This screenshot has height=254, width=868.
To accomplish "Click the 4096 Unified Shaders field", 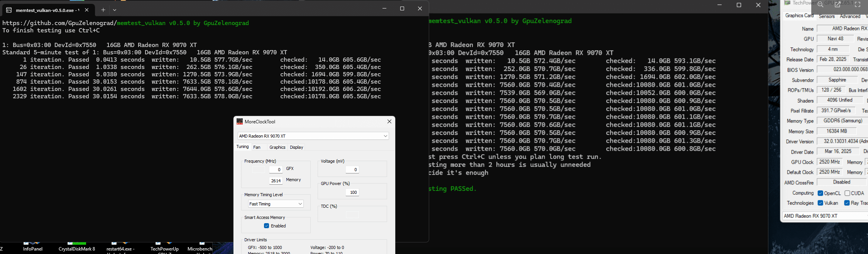I will pyautogui.click(x=839, y=100).
